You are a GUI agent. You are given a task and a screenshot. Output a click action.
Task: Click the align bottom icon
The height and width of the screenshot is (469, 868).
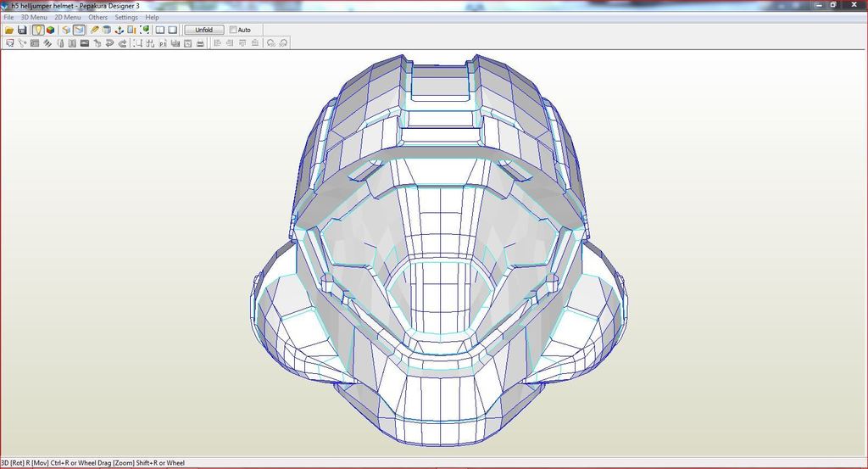click(x=255, y=43)
